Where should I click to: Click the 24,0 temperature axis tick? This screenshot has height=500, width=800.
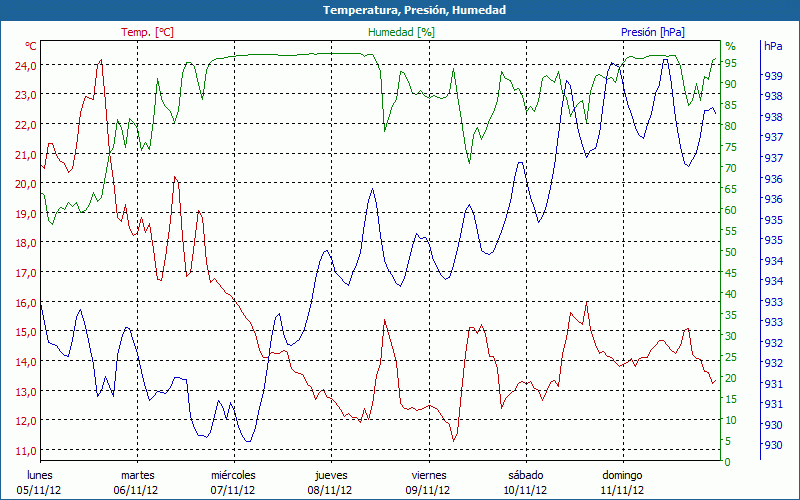[x=25, y=65]
